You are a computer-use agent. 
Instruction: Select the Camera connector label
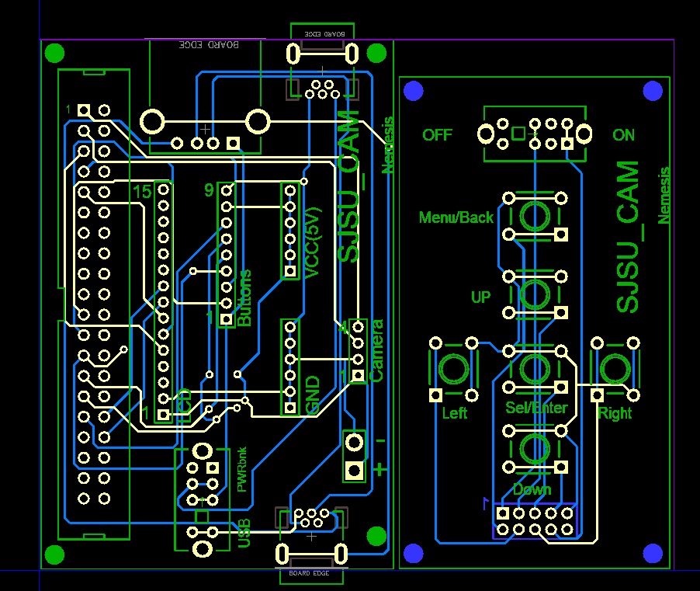376,351
